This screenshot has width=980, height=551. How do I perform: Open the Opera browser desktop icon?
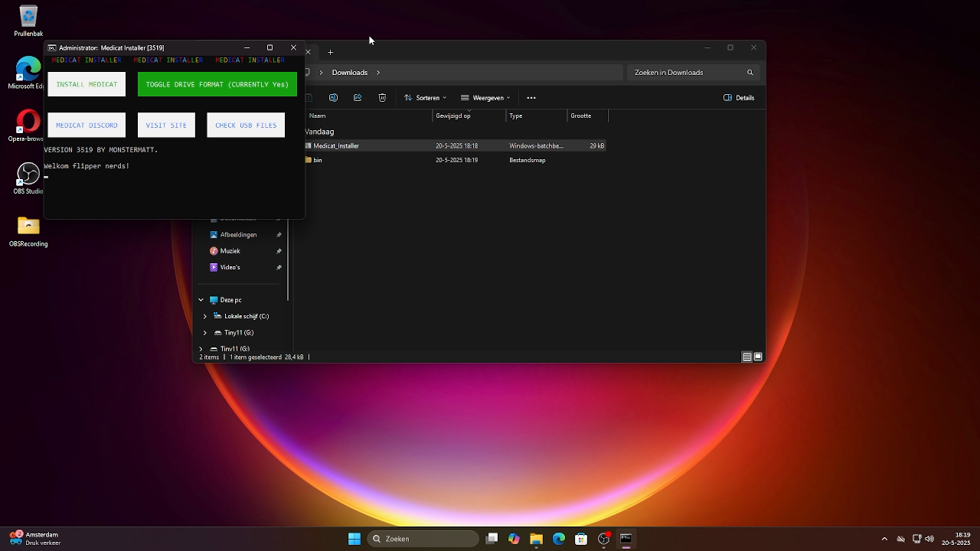[x=28, y=126]
